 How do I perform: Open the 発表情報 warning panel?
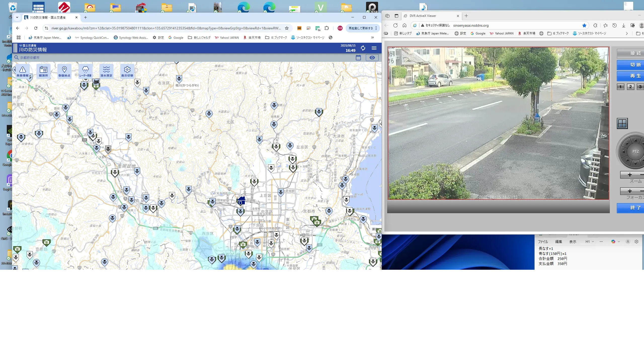tap(23, 71)
